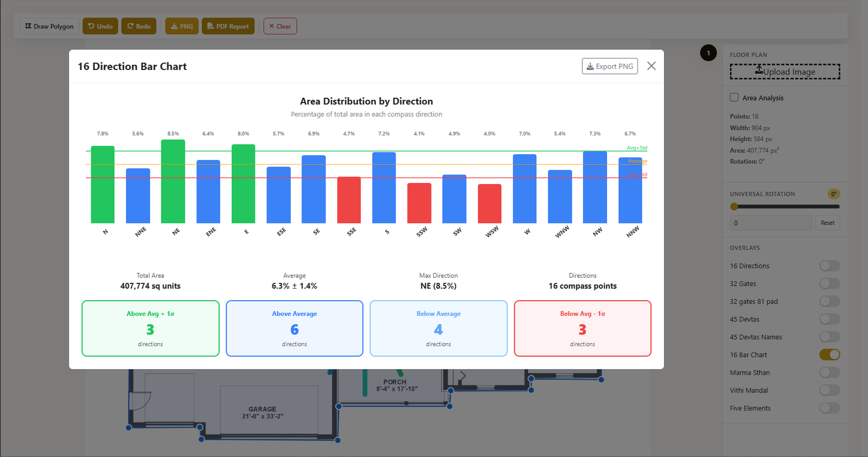
Task: Reset the universal rotation
Action: [827, 223]
